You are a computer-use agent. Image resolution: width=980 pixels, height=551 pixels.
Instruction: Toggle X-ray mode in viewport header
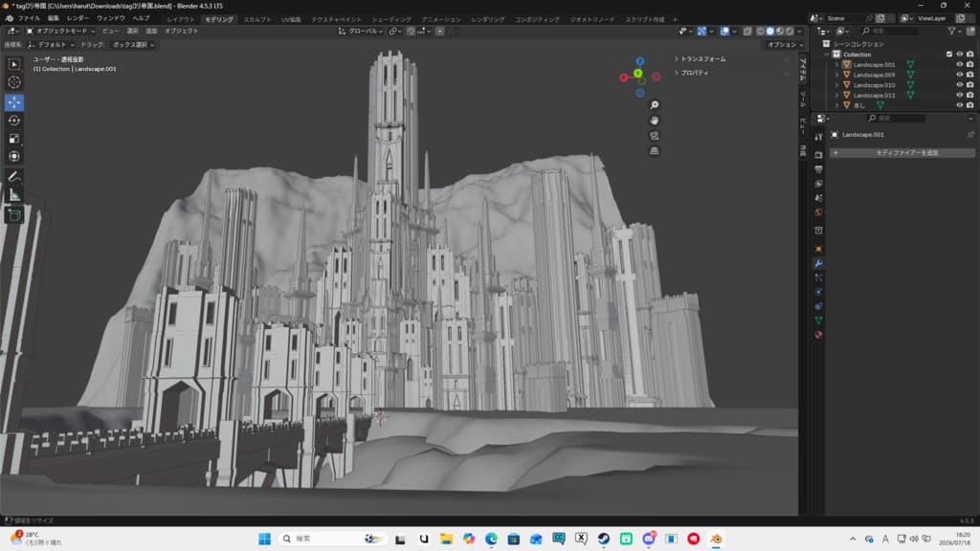[746, 31]
